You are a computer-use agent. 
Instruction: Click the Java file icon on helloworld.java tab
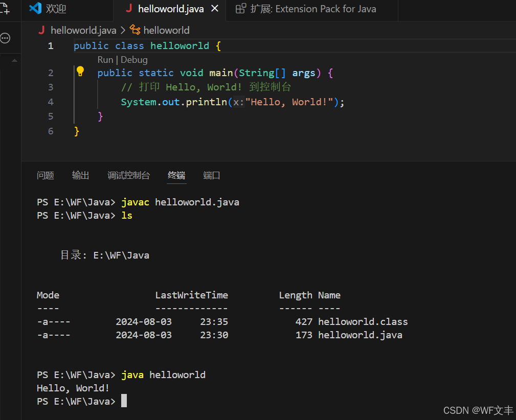pyautogui.click(x=129, y=9)
